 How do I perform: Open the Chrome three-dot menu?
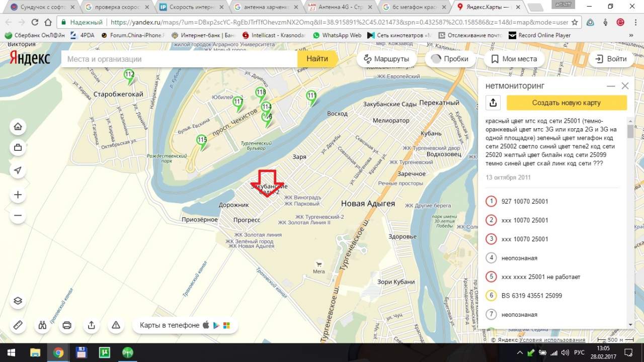pos(635,22)
